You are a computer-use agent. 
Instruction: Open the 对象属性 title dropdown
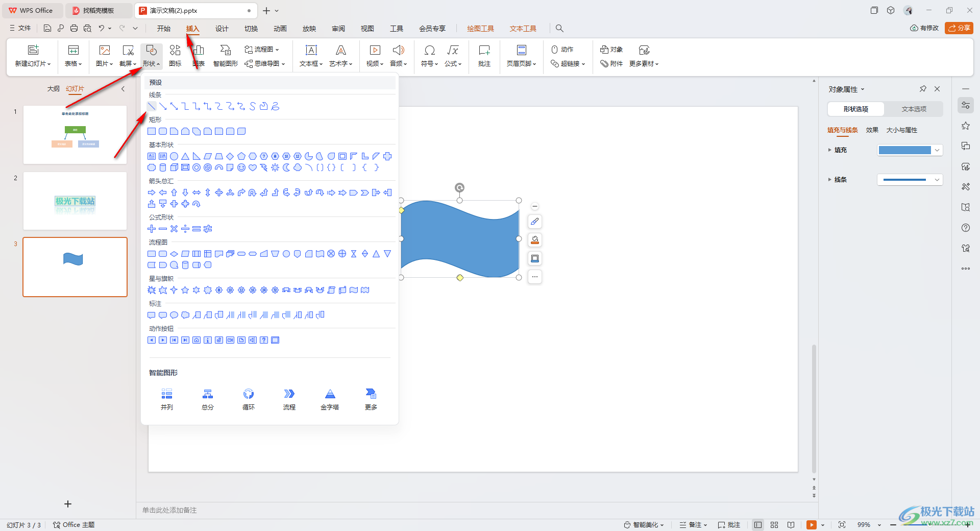(863, 89)
